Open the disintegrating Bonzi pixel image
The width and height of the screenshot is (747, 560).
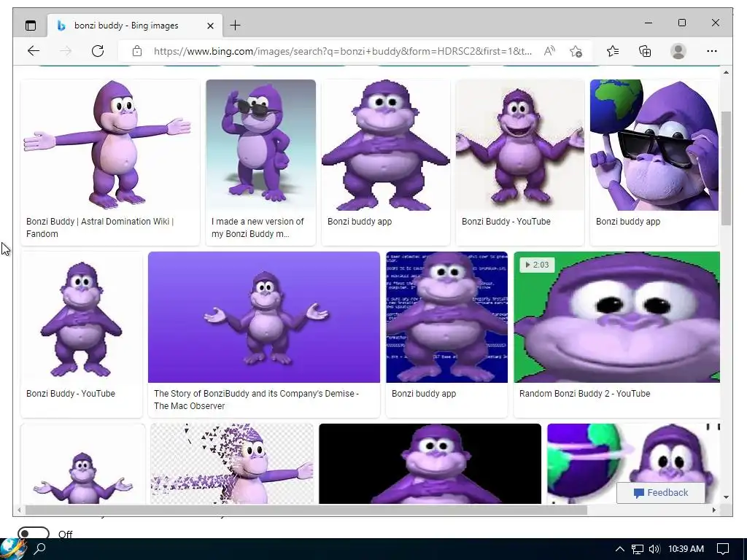[232, 464]
